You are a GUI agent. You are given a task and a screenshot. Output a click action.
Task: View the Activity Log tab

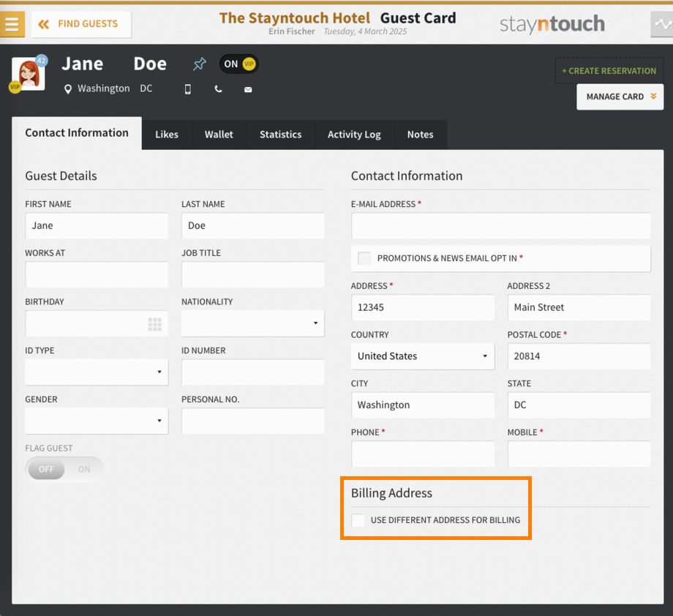tap(354, 135)
